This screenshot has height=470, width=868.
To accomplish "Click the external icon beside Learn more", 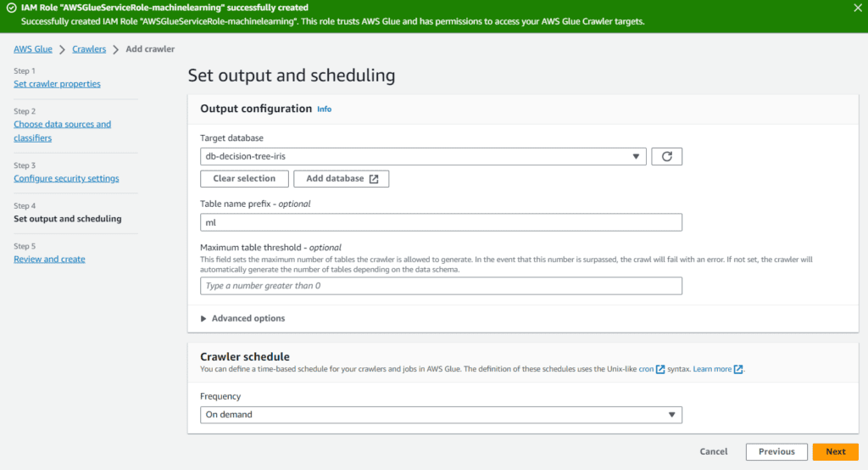I will tap(738, 370).
